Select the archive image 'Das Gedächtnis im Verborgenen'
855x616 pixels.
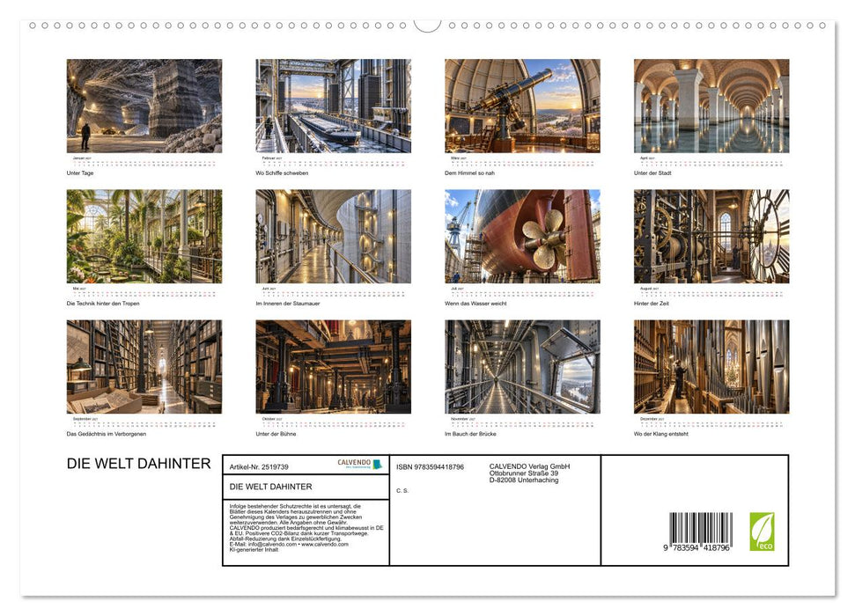[x=144, y=366]
